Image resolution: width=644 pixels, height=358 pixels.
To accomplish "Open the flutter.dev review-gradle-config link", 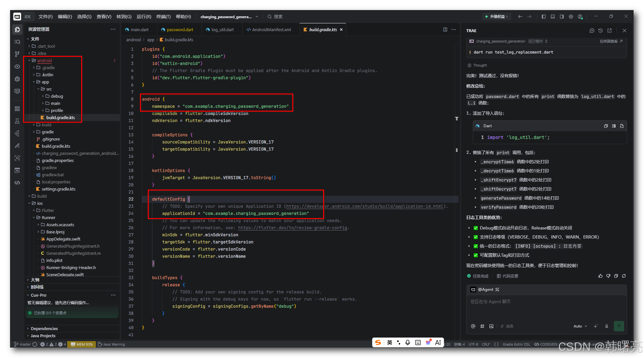I will pyautogui.click(x=293, y=228).
